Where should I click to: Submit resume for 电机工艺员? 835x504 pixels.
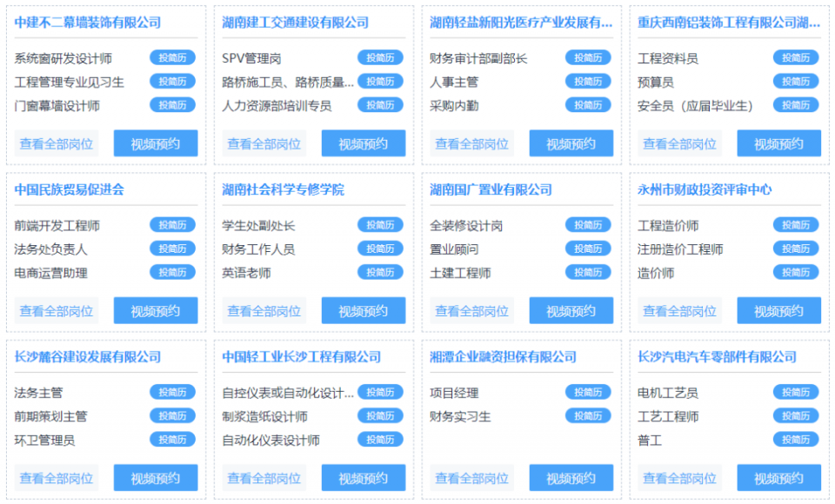[x=796, y=392]
